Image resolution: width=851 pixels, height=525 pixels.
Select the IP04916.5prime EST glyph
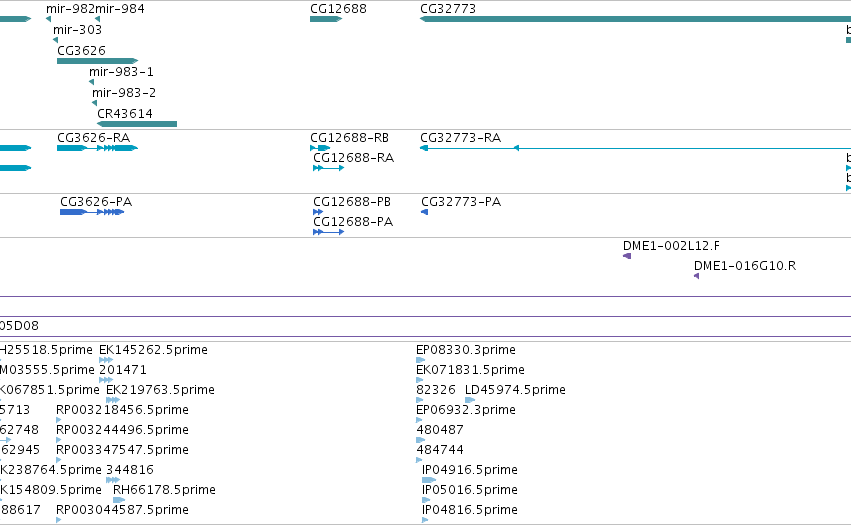tap(429, 480)
